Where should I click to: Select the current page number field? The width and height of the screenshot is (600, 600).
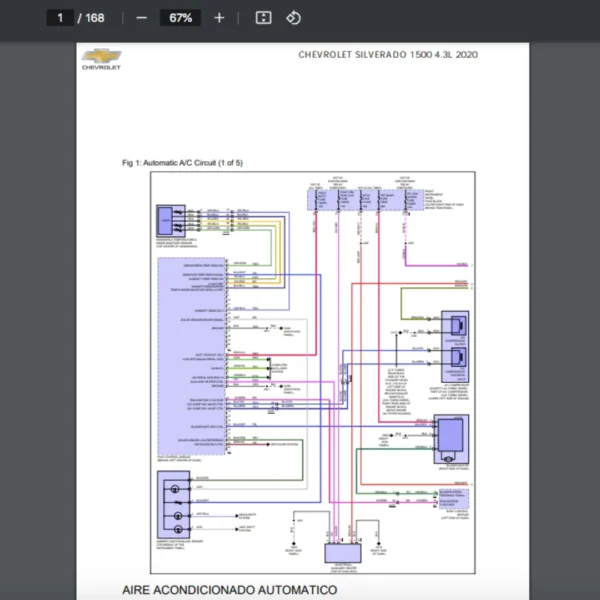[x=61, y=18]
